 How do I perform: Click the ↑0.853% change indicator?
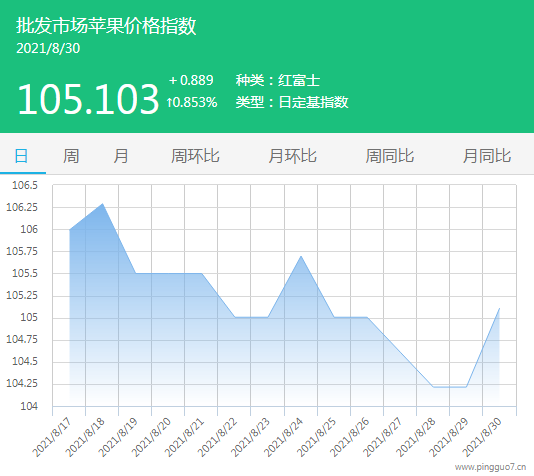(192, 102)
